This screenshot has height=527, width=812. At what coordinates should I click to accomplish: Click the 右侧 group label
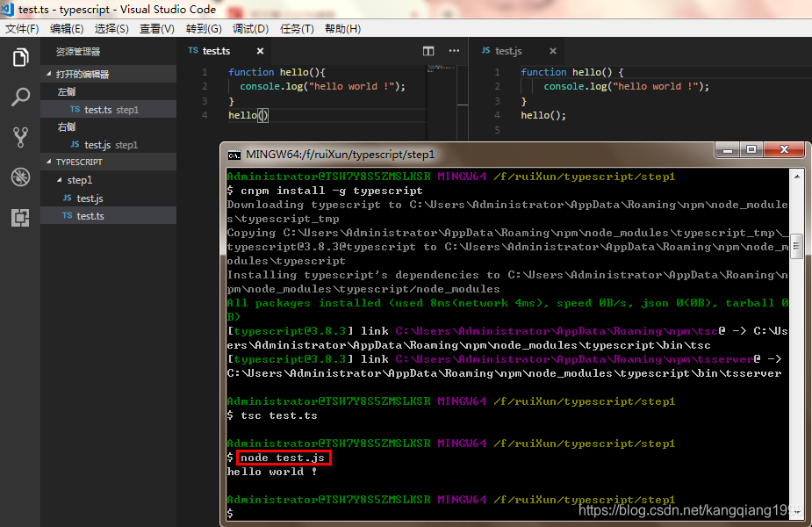pos(67,127)
